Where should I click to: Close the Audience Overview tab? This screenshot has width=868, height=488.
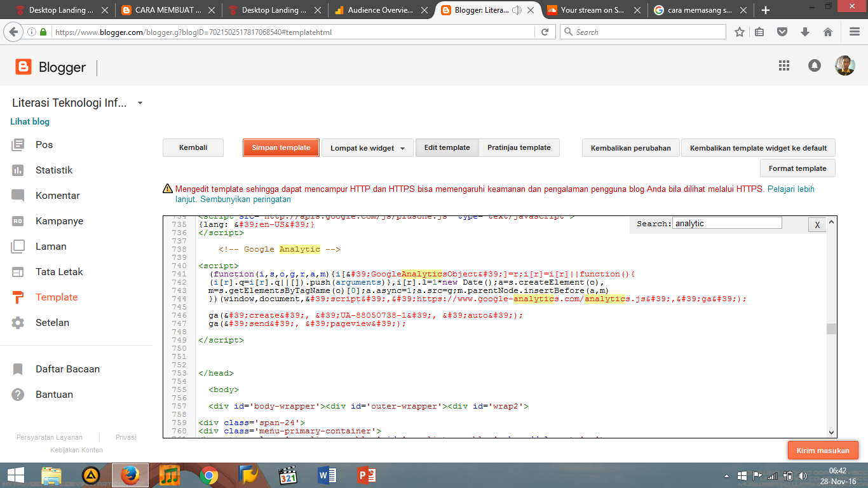pos(423,10)
